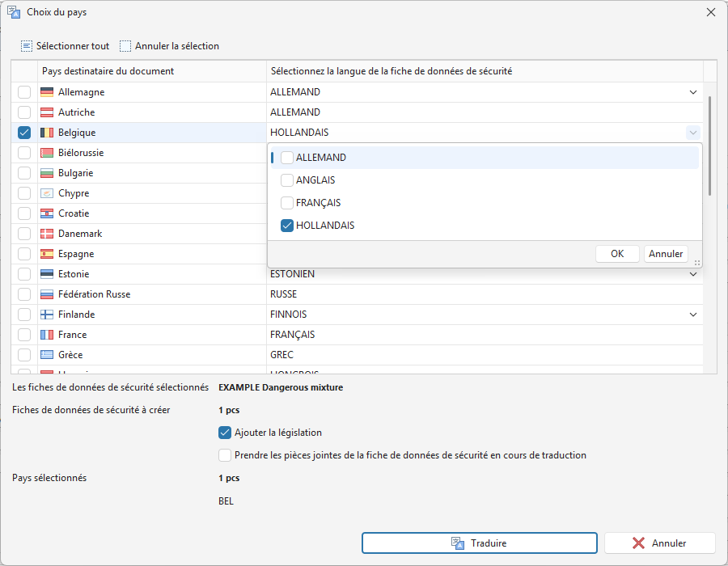Click the Belarus flag icon beside Biélorussie

[x=47, y=153]
